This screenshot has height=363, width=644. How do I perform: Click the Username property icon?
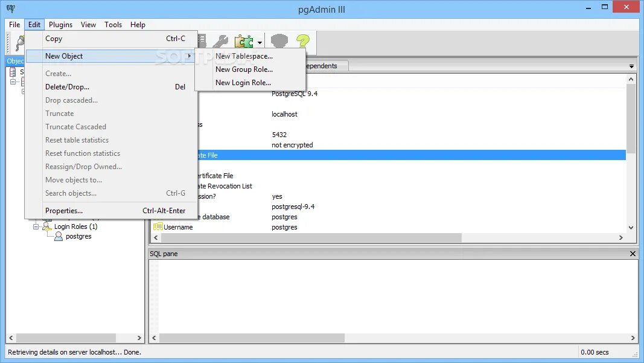click(x=158, y=227)
